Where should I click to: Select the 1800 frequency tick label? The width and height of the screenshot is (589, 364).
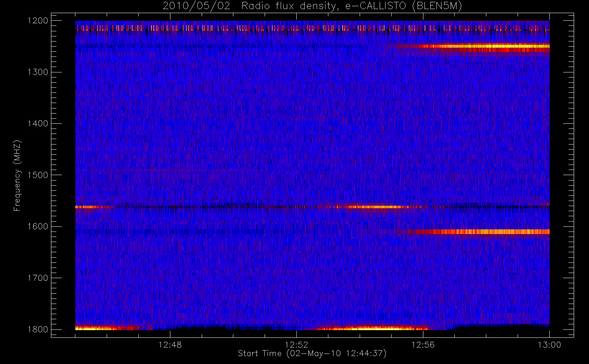pos(38,329)
